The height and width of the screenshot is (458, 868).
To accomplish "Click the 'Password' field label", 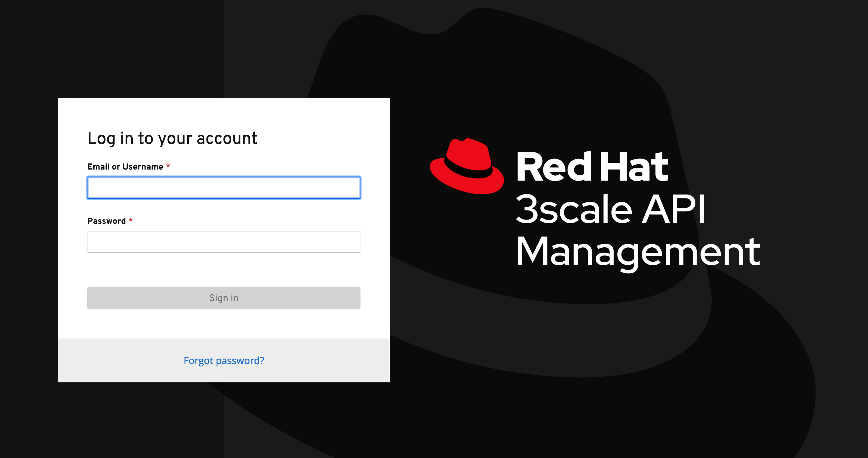I will tap(106, 221).
